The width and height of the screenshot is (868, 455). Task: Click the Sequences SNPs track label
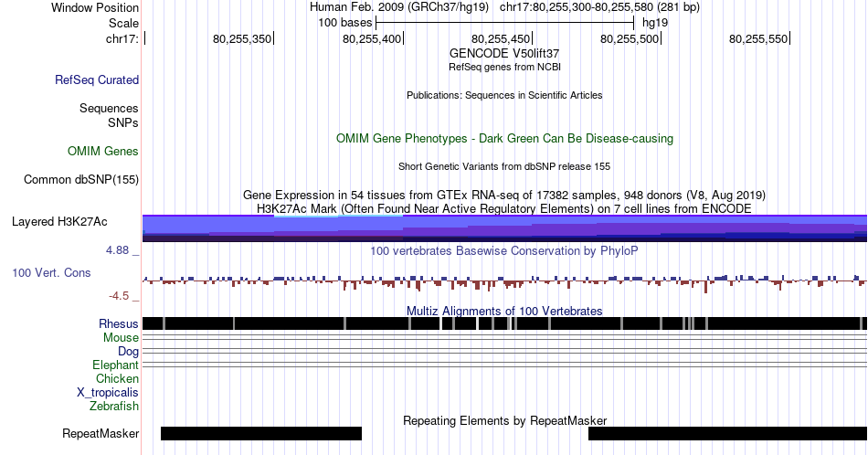click(109, 116)
